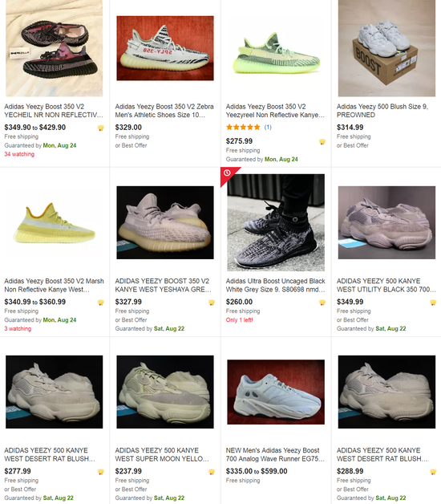Screen dimensions: 441x504
Task: Click top rated badge on Ultra Boost listing
Action: [322, 303]
